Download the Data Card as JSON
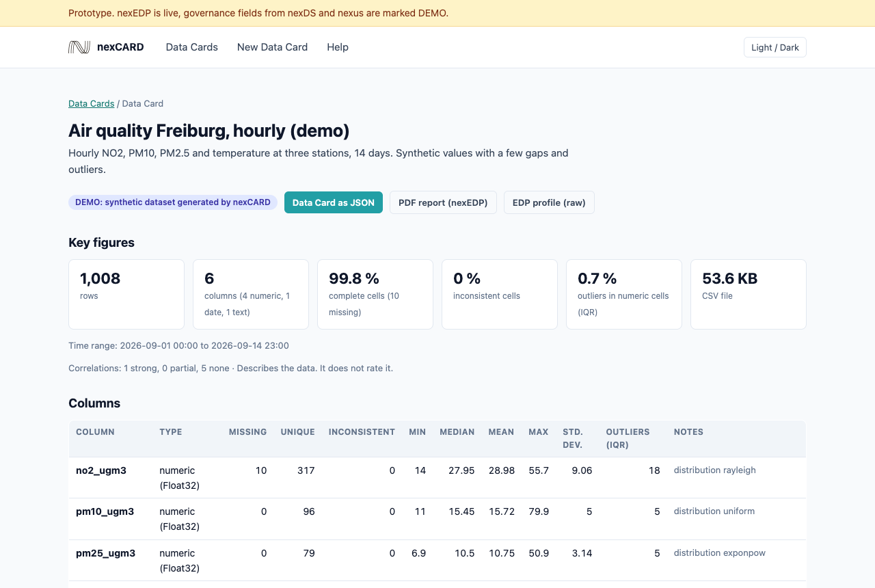Screen dimensions: 875x588 pyautogui.click(x=334, y=202)
